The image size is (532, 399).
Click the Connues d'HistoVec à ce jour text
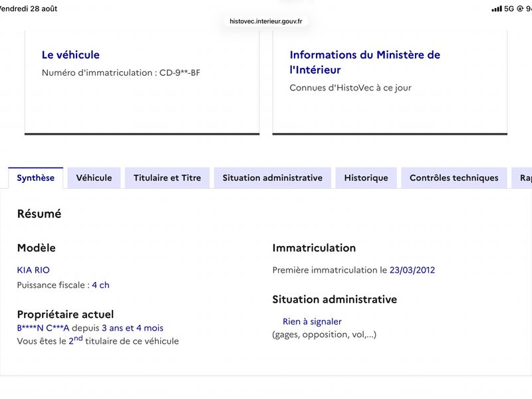tap(350, 88)
